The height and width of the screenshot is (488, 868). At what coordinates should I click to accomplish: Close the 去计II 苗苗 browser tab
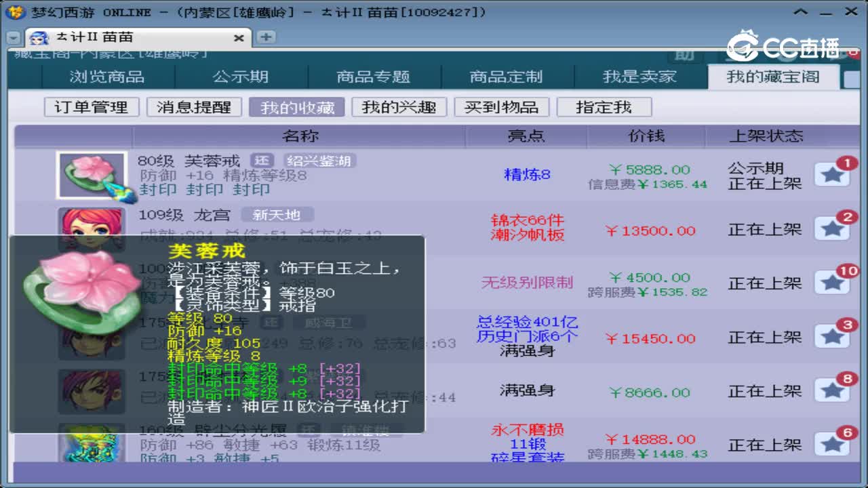click(239, 38)
